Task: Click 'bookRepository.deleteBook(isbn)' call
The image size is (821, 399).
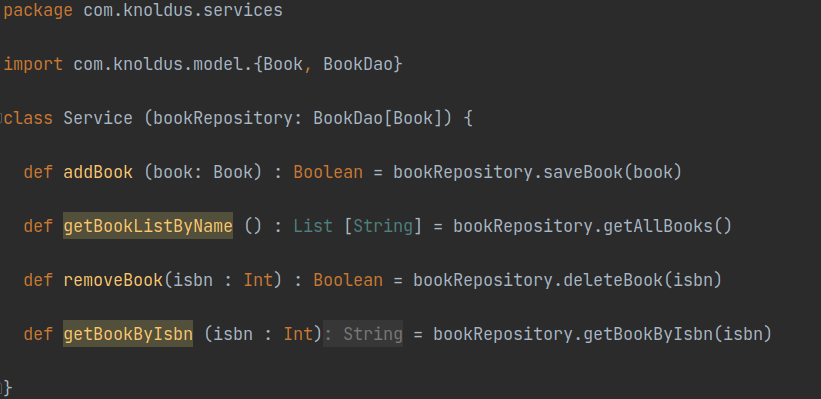Action: [x=568, y=280]
